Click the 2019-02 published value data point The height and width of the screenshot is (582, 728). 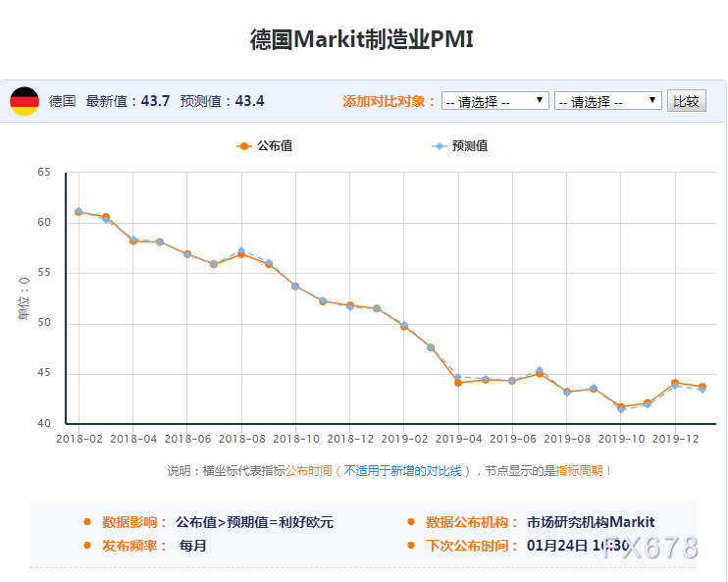click(x=404, y=327)
